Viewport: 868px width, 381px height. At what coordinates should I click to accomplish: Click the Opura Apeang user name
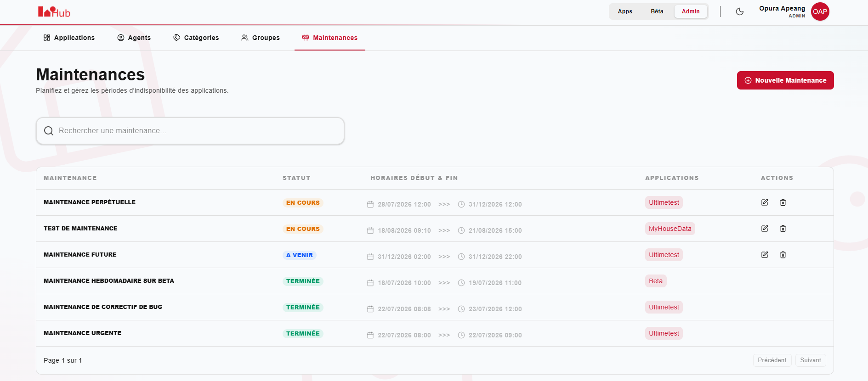point(782,8)
